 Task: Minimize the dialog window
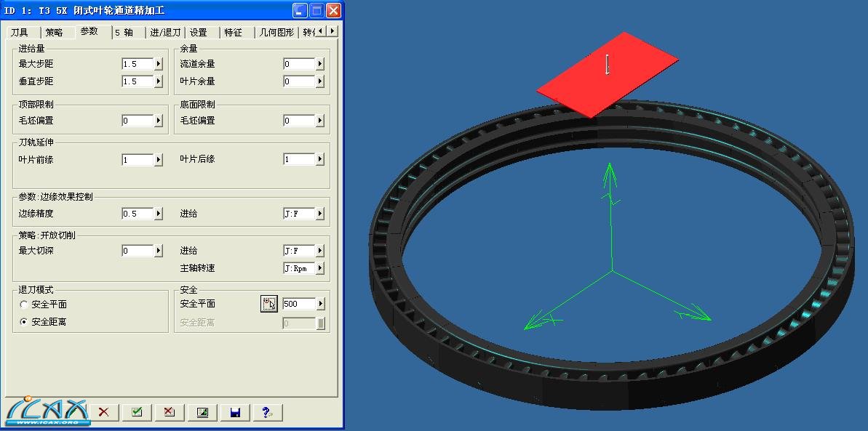tap(300, 10)
